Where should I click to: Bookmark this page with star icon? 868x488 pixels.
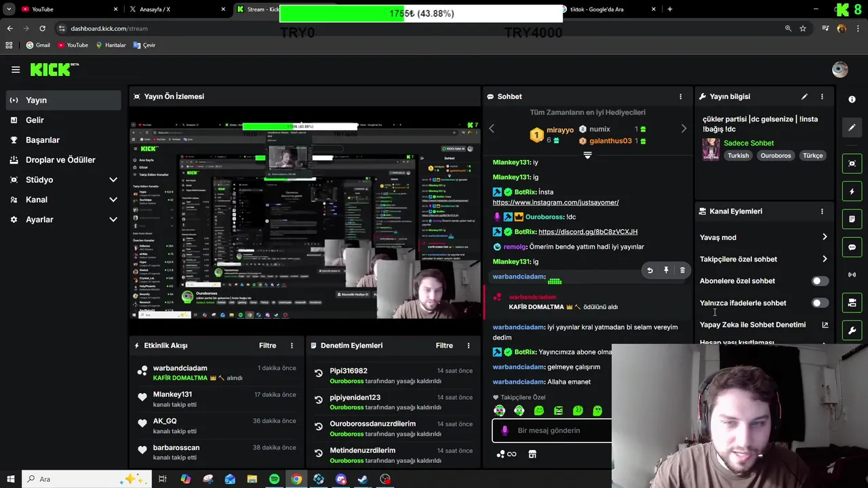click(803, 28)
